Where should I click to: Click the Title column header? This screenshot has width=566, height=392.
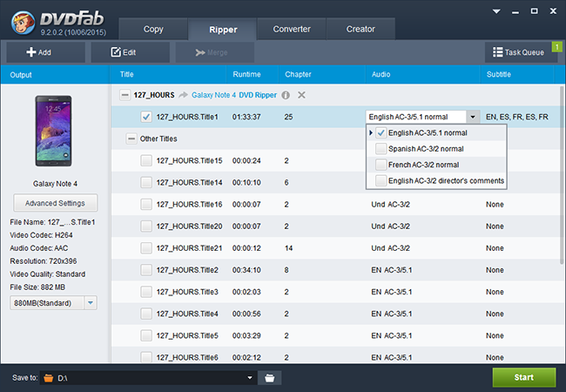127,74
